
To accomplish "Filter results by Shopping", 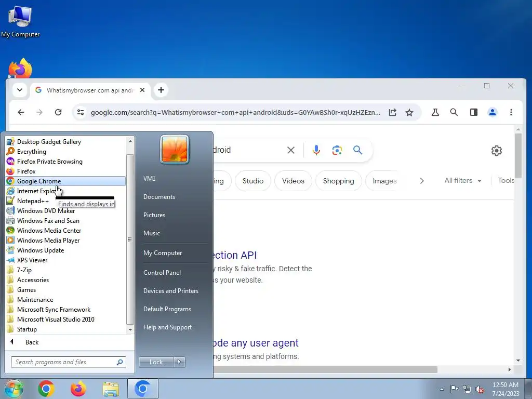I will (338, 181).
